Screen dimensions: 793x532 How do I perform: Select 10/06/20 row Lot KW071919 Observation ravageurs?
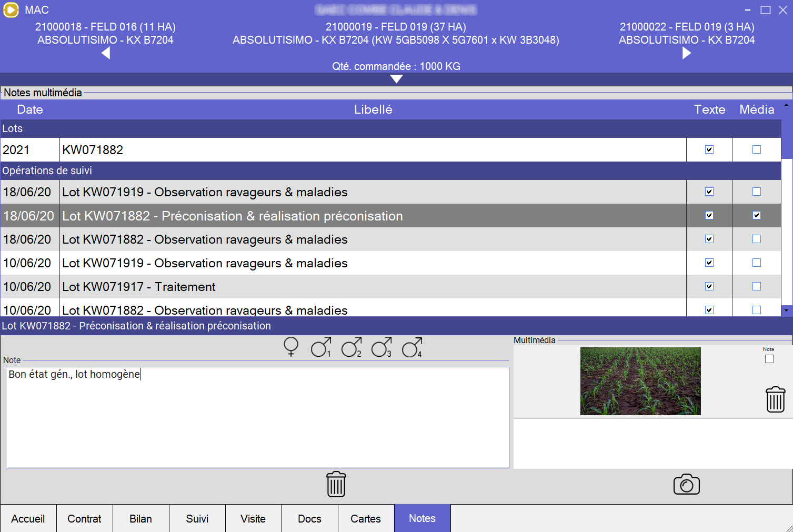(x=390, y=263)
